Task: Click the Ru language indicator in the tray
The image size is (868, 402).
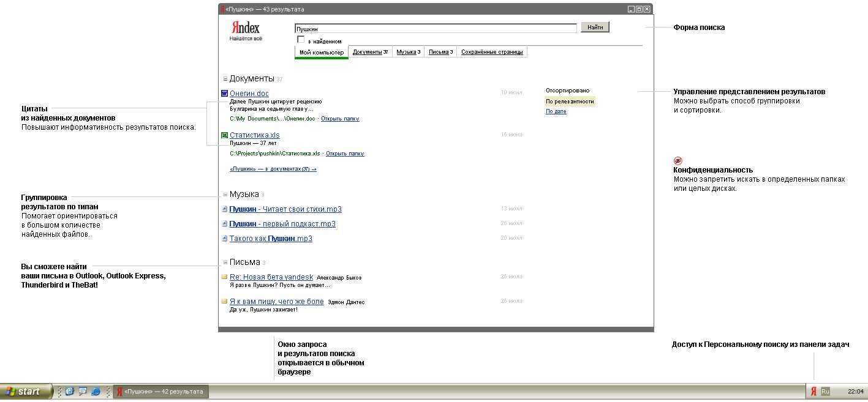Action: tap(825, 392)
